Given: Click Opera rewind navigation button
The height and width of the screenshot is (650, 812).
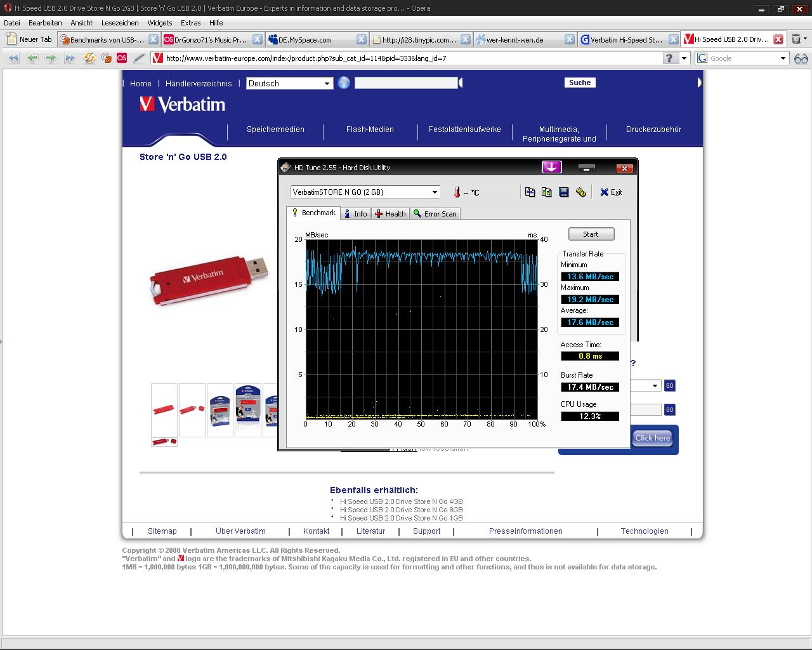Looking at the screenshot, I should pyautogui.click(x=13, y=58).
